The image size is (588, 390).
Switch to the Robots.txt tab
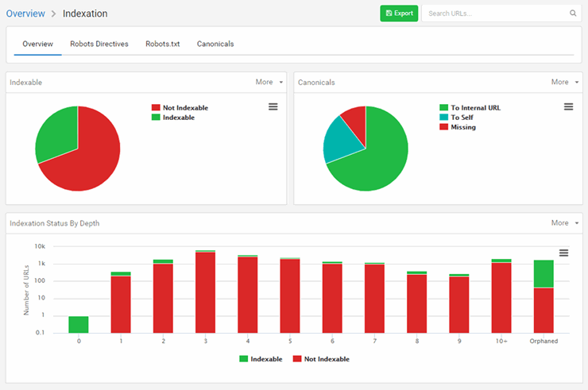(162, 44)
